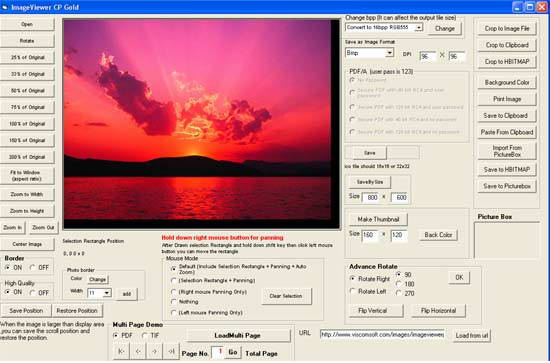The width and height of the screenshot is (550, 363).
Task: Zoom to 25% of Original
Action: [x=27, y=57]
